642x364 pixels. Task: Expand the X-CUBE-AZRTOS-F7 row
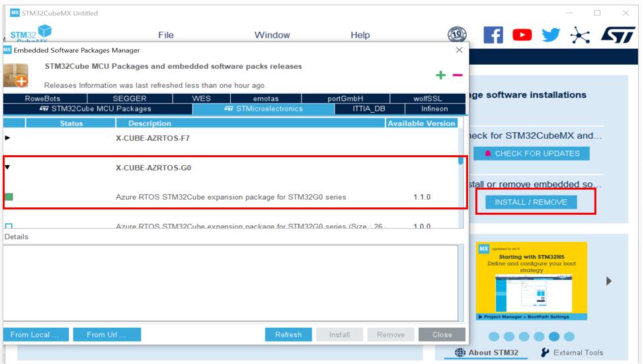(x=7, y=138)
